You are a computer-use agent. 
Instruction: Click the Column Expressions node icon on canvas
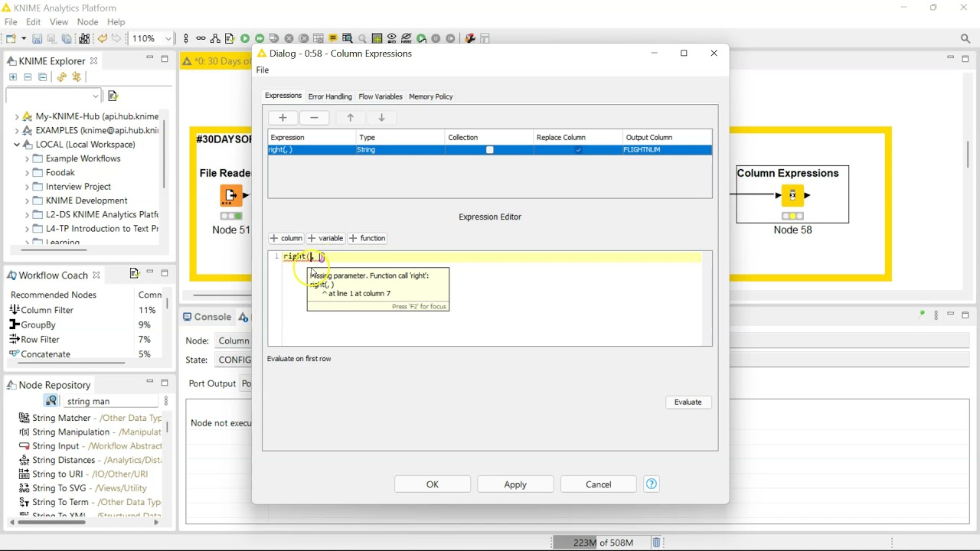(x=792, y=196)
